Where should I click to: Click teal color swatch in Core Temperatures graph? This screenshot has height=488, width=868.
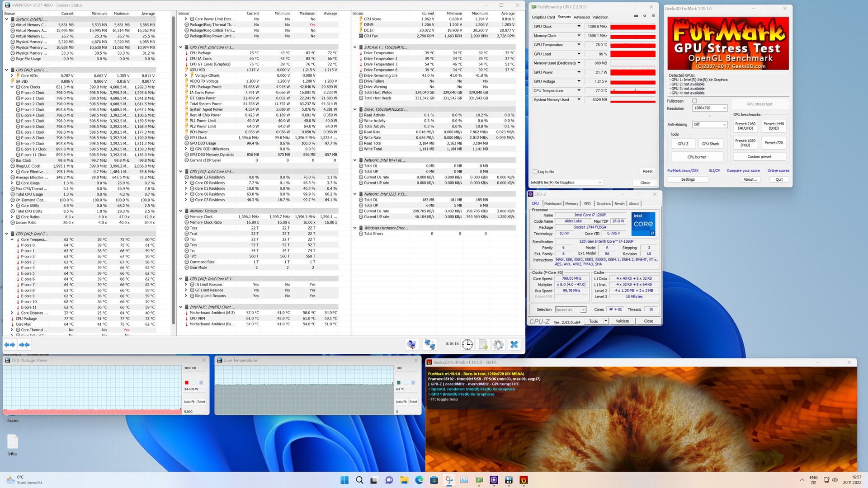point(399,383)
